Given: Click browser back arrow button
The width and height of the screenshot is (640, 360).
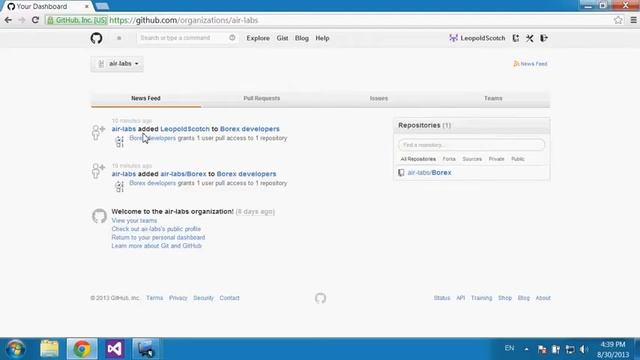Looking at the screenshot, I should (8, 20).
